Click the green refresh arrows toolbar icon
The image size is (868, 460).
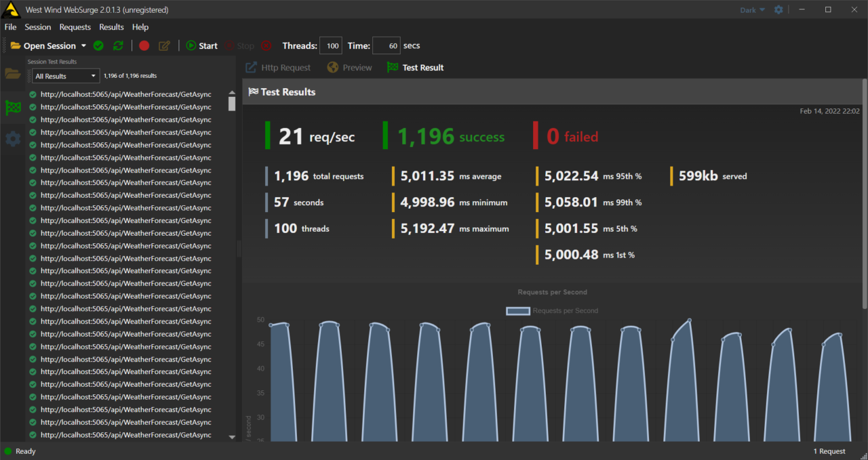click(x=118, y=46)
